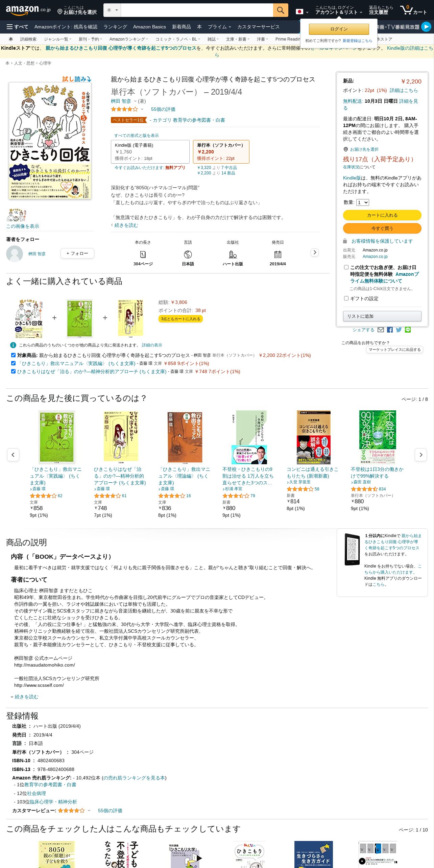Click the yellow ログイン button
Viewport: 434px width, 868px height.
pyautogui.click(x=339, y=29)
